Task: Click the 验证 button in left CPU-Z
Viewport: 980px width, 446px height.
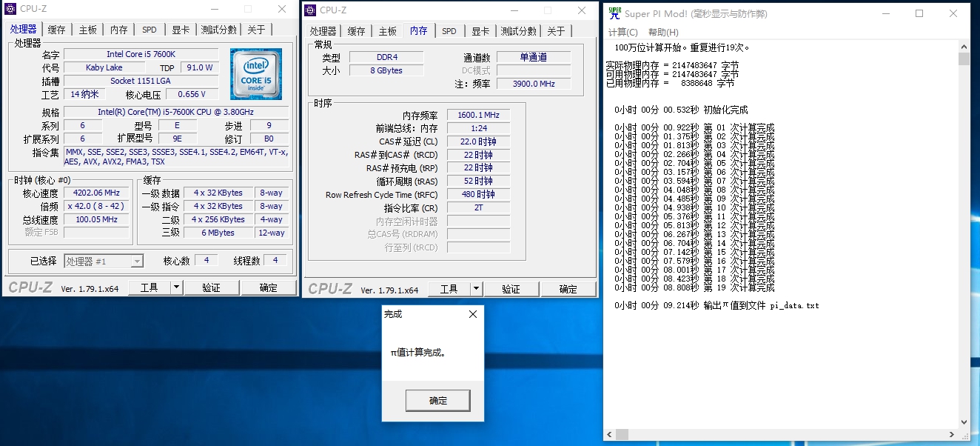Action: pos(212,287)
